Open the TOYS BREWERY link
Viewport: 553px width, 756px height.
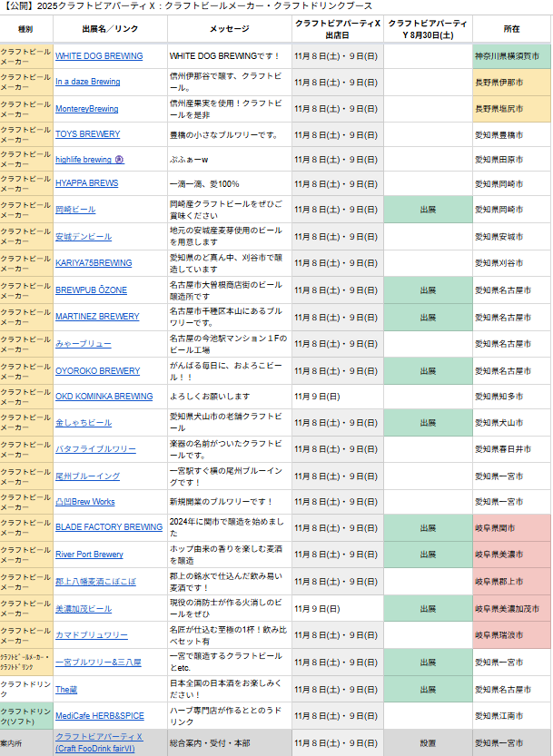coord(88,134)
